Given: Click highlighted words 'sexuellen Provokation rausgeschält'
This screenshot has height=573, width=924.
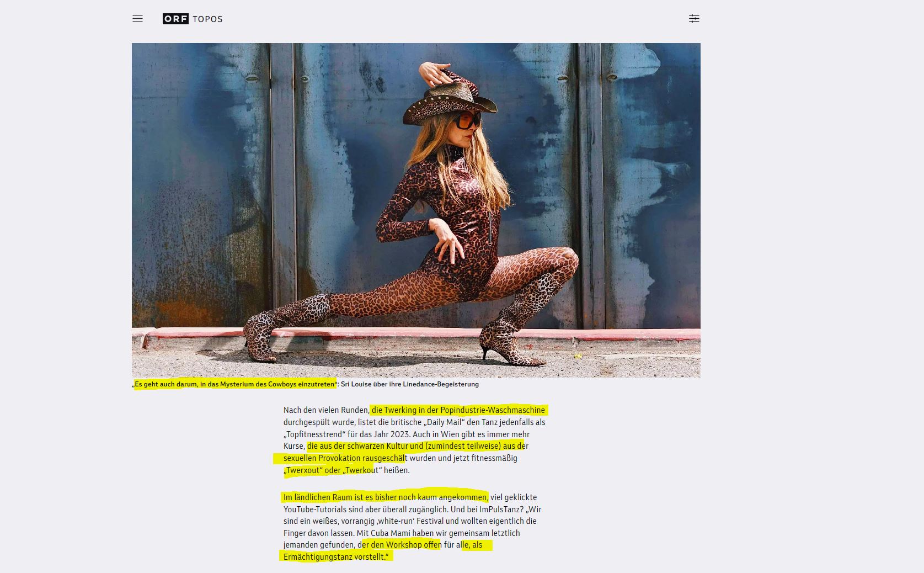Looking at the screenshot, I should (345, 458).
